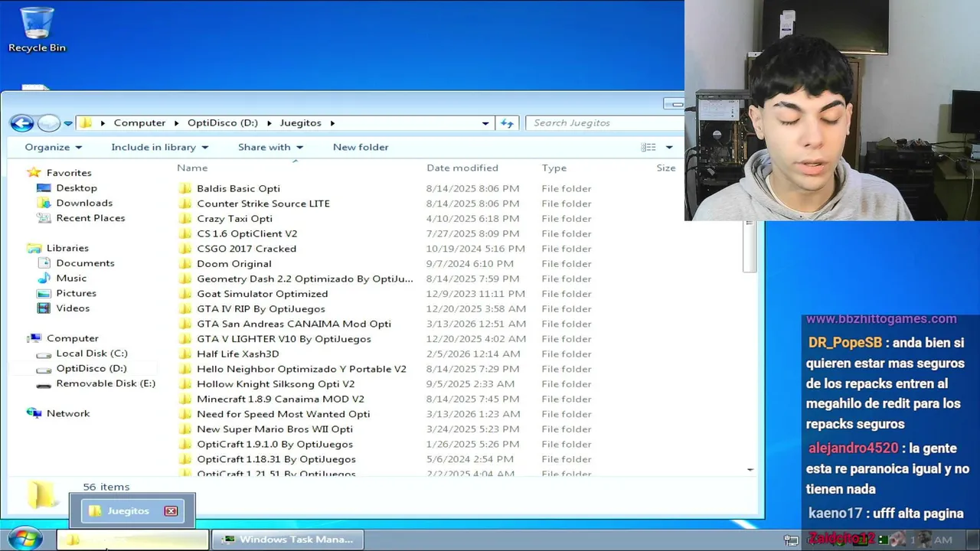Select Half Life Xash3D folder icon
980x551 pixels.
185,354
